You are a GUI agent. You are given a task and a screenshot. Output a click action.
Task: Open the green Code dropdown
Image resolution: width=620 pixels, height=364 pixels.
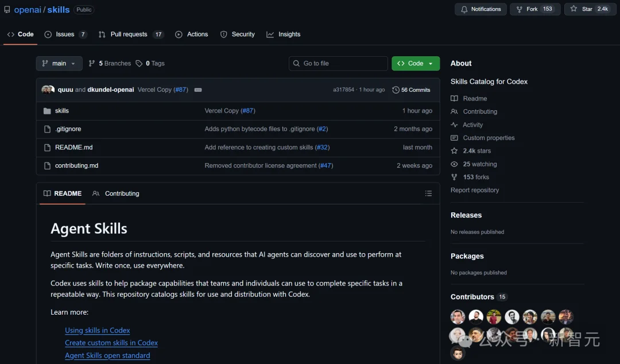415,63
